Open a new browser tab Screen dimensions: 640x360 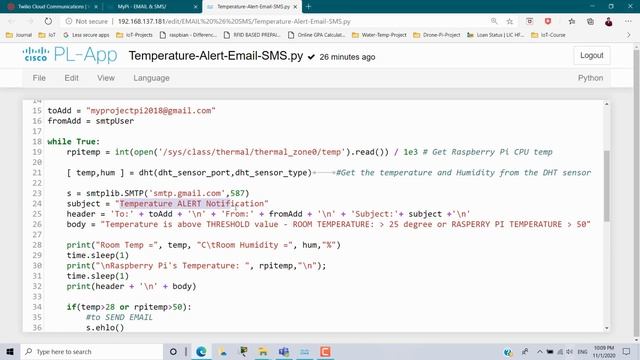309,7
